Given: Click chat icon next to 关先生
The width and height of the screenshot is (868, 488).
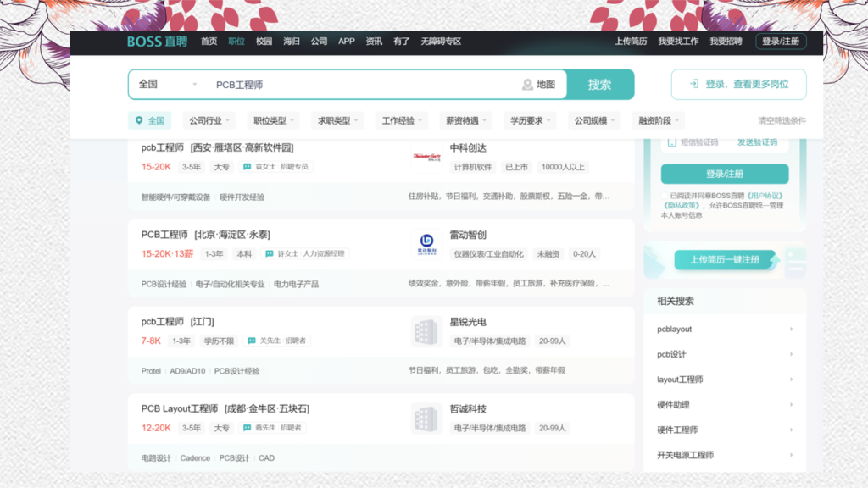Looking at the screenshot, I should (252, 341).
